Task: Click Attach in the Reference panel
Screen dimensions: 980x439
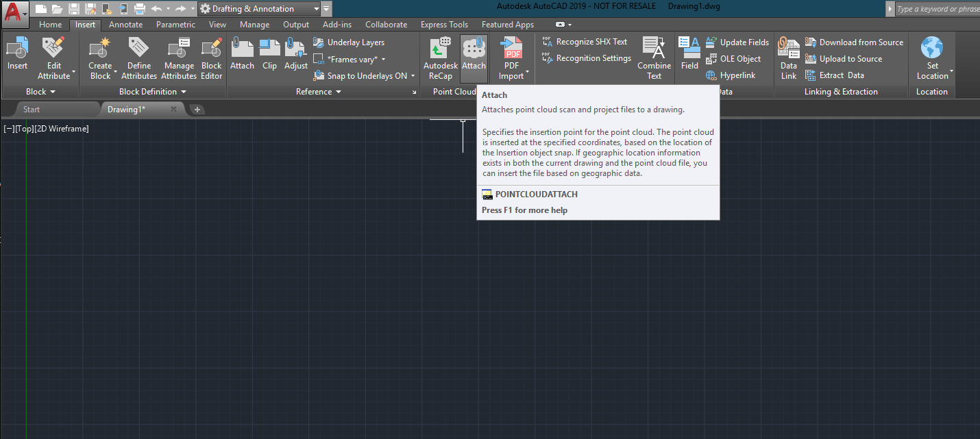Action: tap(242, 54)
